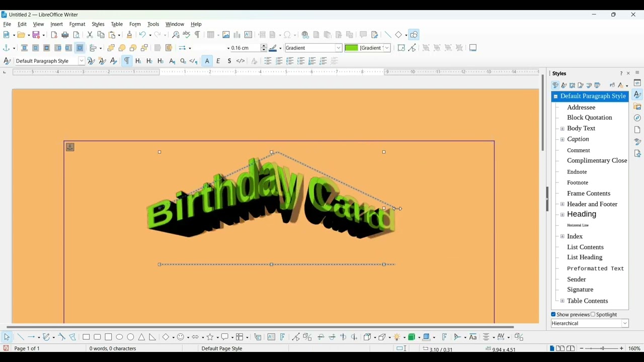
Task: Select the Block Quotation style
Action: 590,118
